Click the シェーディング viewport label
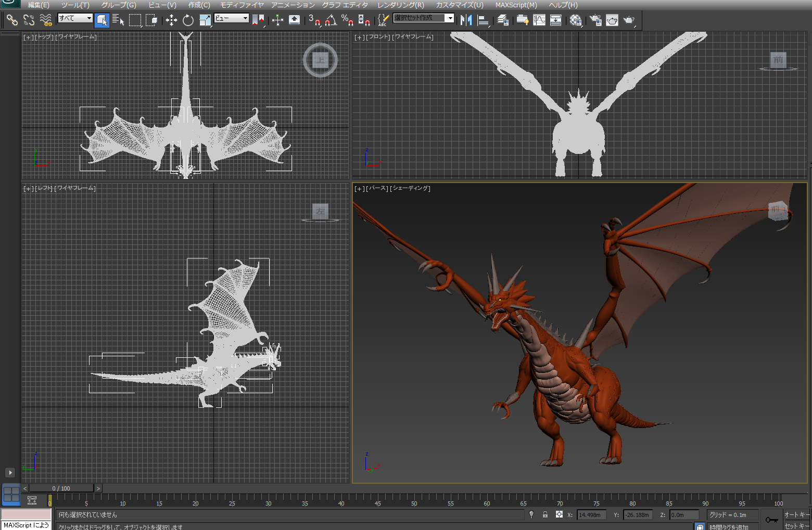 pyautogui.click(x=410, y=188)
